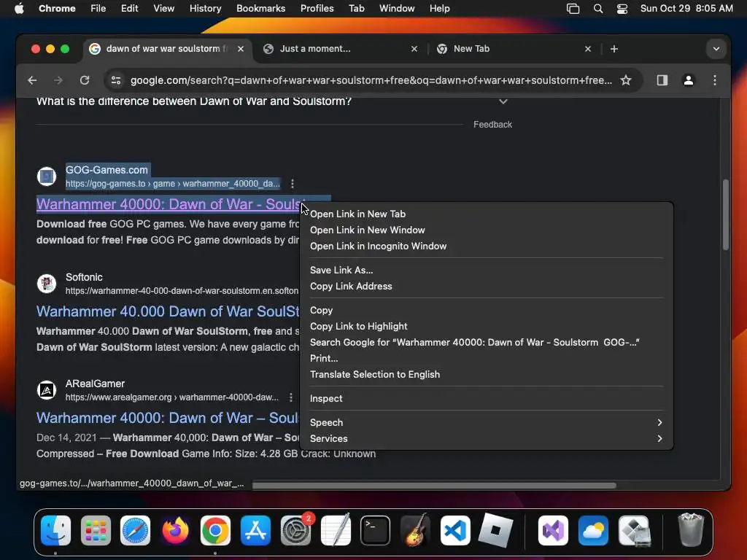
Task: Click the horizontal page scrollbar thumb
Action: click(434, 485)
